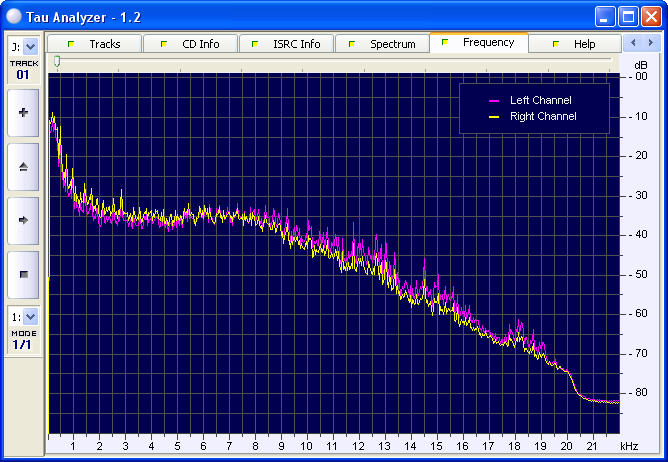Open the ISRC Info tab
Screen dimensions: 668x462
(286, 44)
